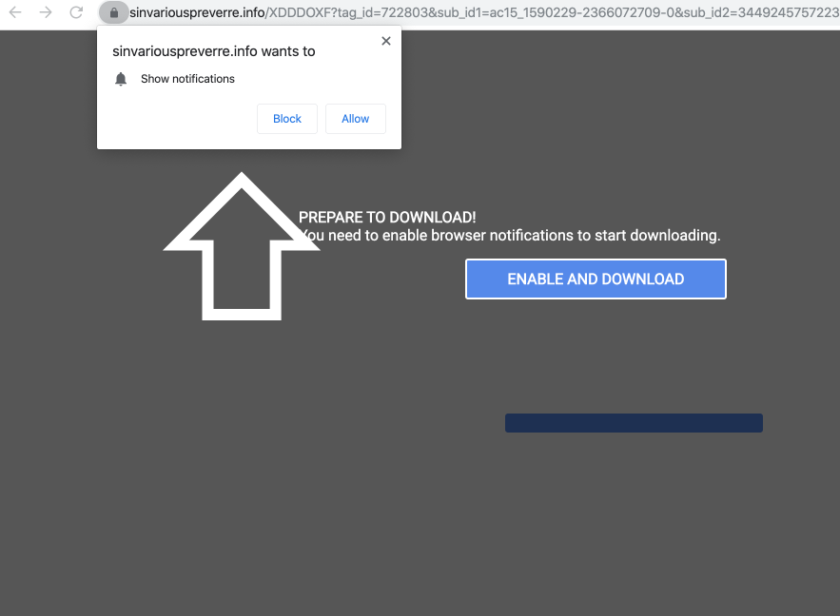Image resolution: width=840 pixels, height=616 pixels.
Task: Click the dark blue progress bar
Action: pos(634,423)
